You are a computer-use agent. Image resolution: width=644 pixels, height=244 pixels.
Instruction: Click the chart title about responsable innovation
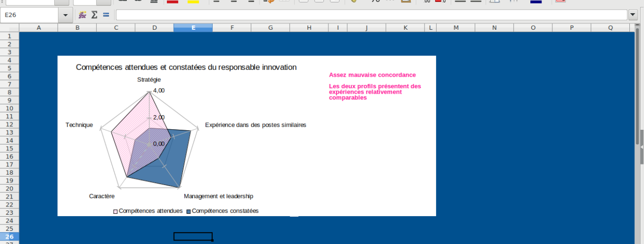click(186, 67)
